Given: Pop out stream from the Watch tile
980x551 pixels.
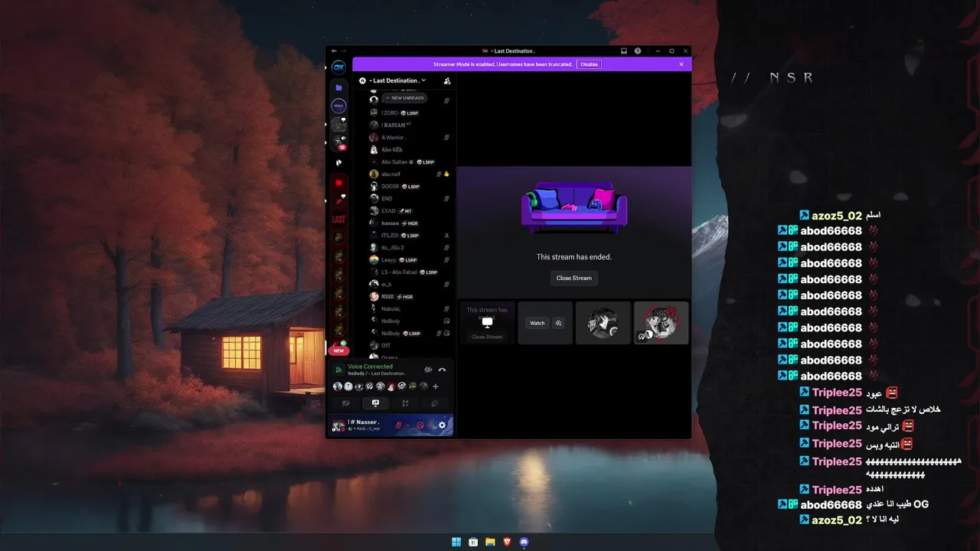Looking at the screenshot, I should coord(559,323).
